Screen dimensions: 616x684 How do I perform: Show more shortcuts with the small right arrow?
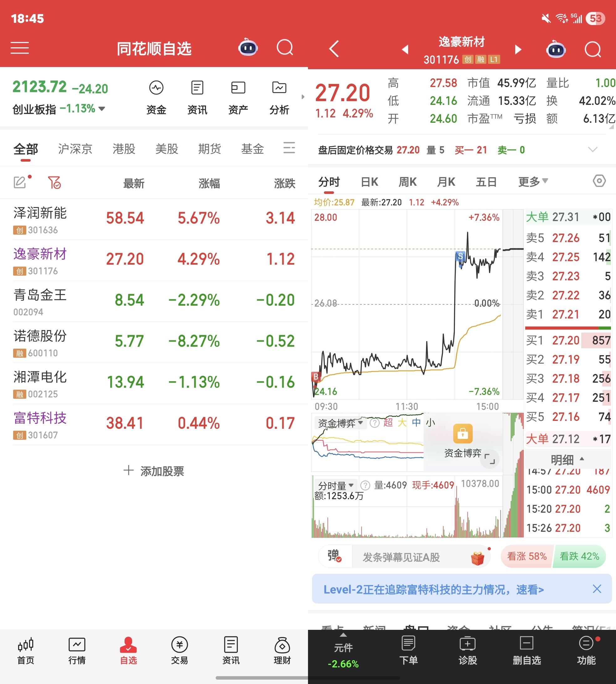(x=303, y=97)
